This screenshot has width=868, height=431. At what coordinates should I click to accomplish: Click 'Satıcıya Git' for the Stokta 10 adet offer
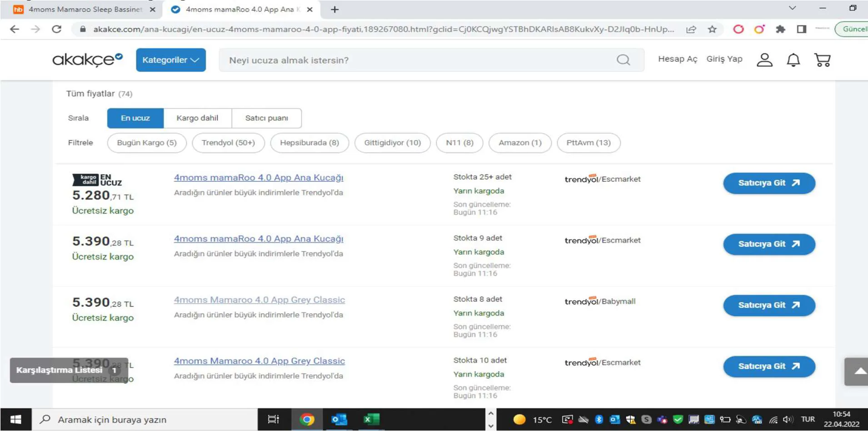769,366
